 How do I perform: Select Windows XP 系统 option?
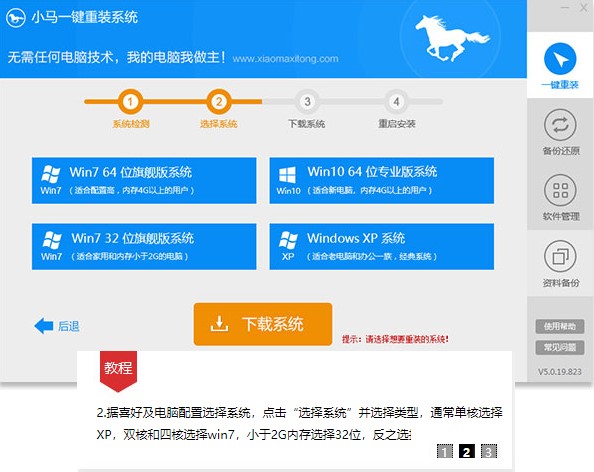coord(381,247)
